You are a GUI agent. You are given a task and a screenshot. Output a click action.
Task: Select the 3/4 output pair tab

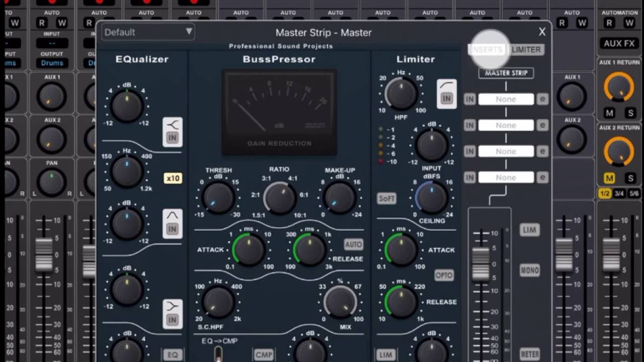tap(619, 193)
